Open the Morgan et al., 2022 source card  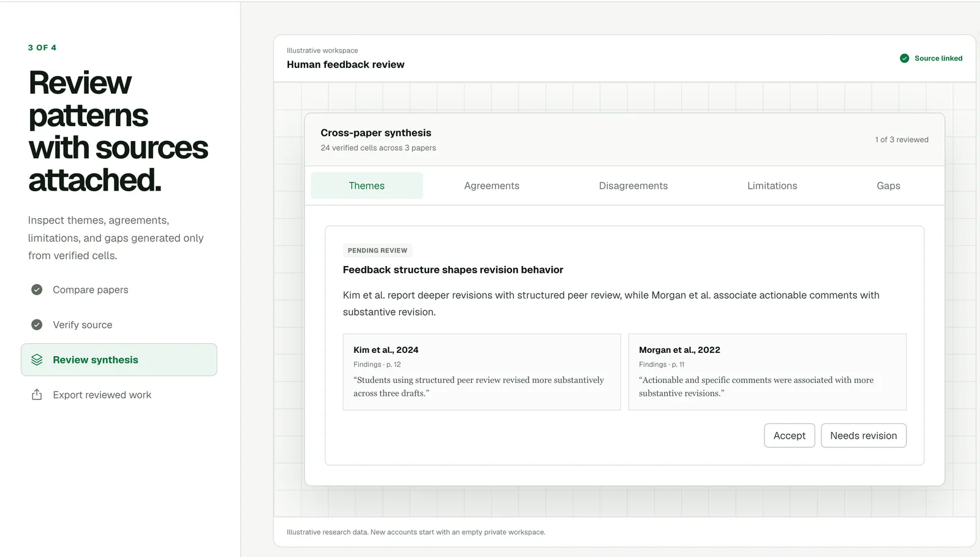[x=767, y=372]
